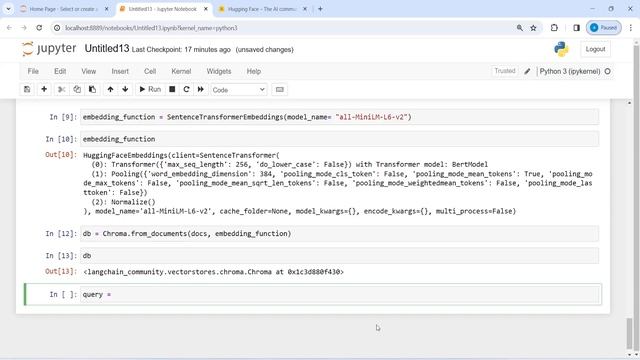Insert a cell below with the plus icon

(44, 89)
